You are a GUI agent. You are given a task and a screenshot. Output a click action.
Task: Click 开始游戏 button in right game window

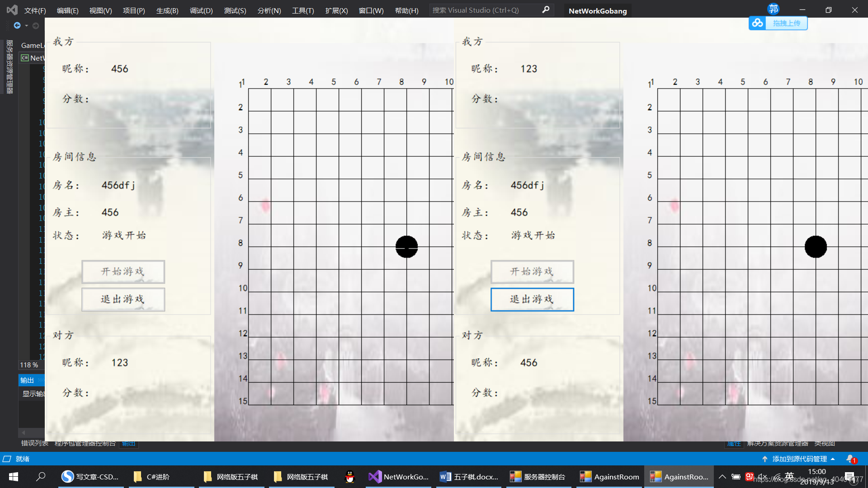(532, 272)
